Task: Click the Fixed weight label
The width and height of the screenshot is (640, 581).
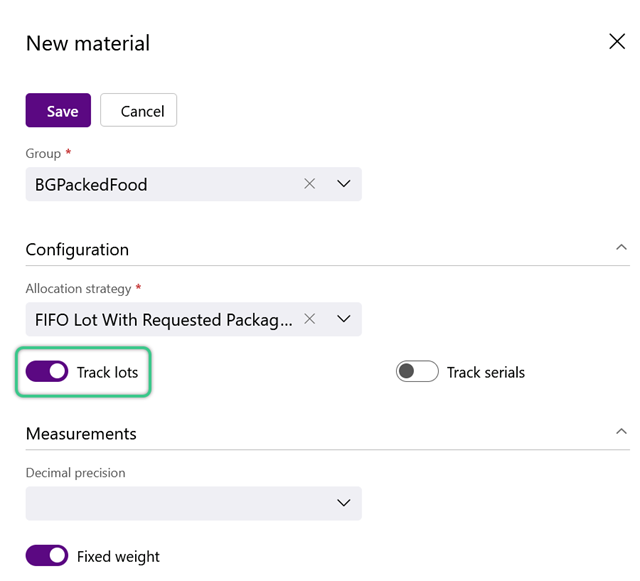Action: pos(118,557)
